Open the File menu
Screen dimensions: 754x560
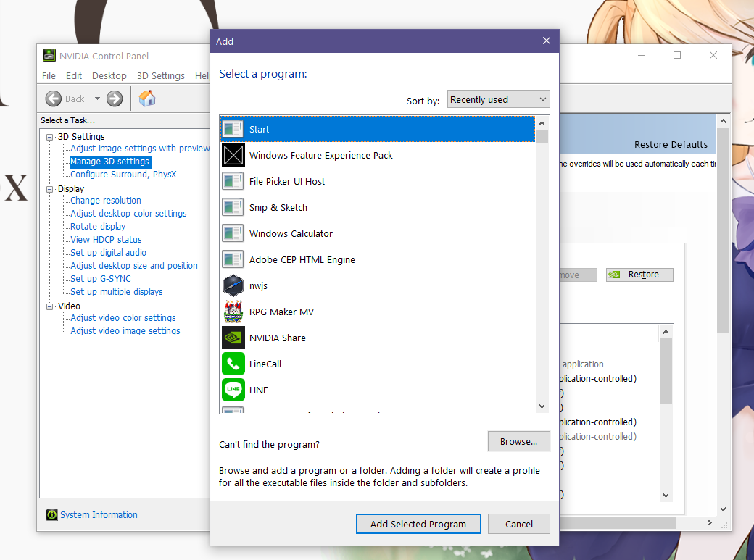[x=49, y=75]
